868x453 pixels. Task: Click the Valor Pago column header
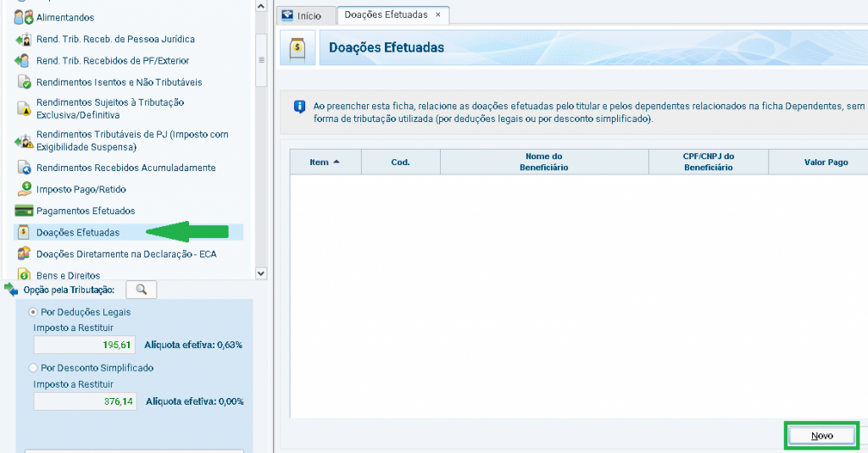click(x=825, y=162)
